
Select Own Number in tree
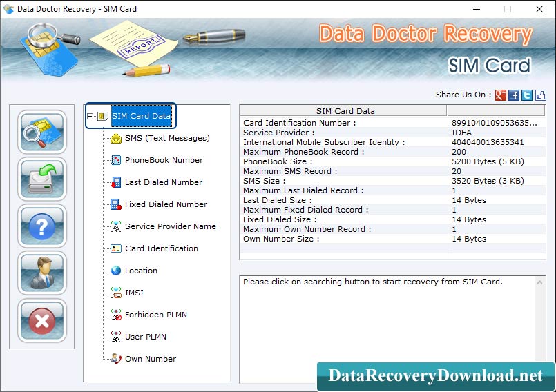[x=151, y=359]
